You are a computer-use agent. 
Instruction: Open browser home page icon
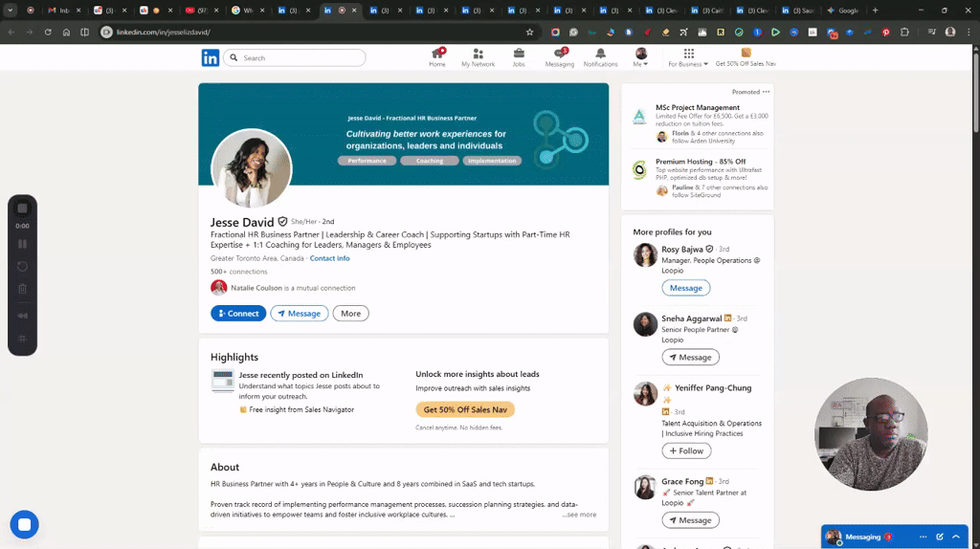(x=66, y=32)
